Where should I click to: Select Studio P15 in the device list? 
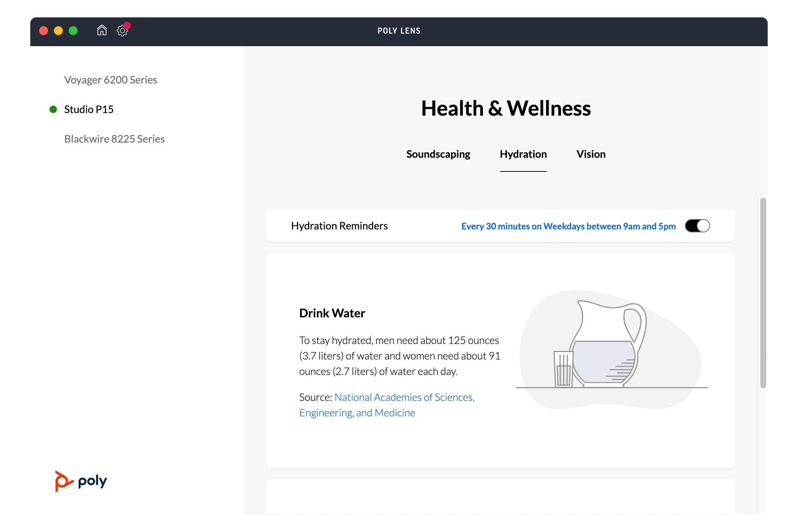[89, 109]
